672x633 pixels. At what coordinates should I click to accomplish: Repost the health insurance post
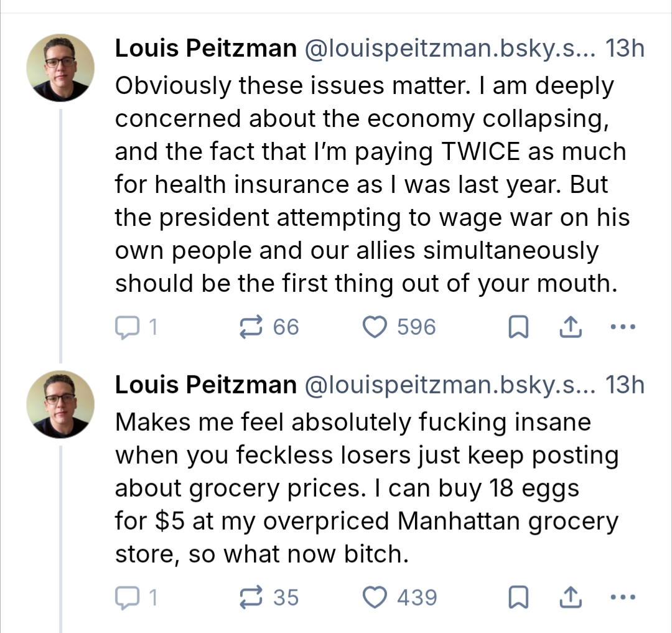pos(252,327)
